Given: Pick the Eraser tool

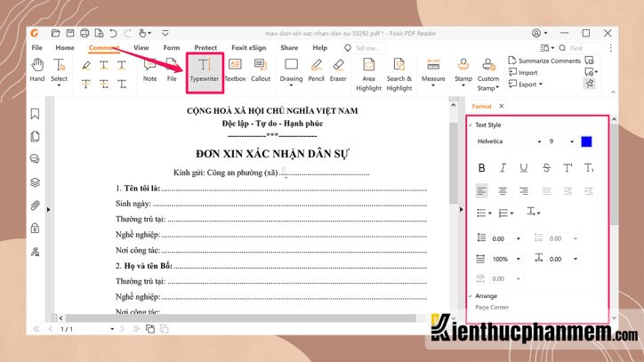Looking at the screenshot, I should click(x=338, y=70).
